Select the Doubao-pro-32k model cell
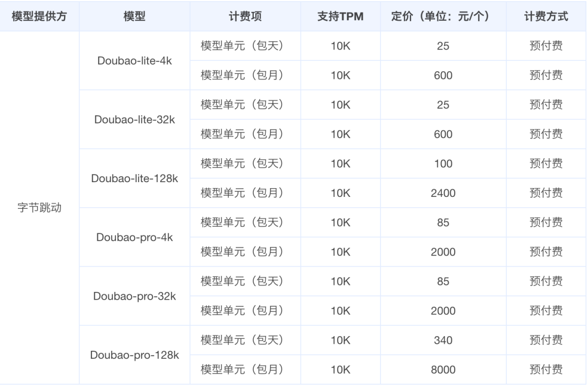Screen dimensions: 588x385 tap(134, 296)
